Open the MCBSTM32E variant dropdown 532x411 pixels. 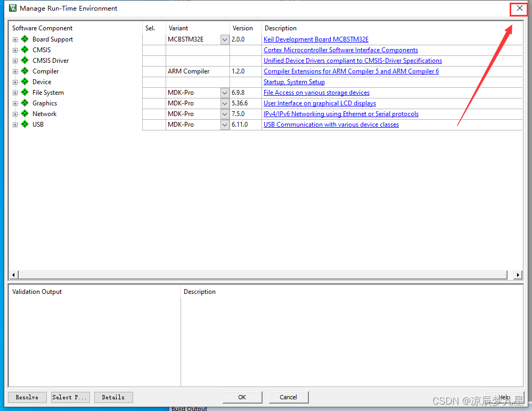click(225, 39)
